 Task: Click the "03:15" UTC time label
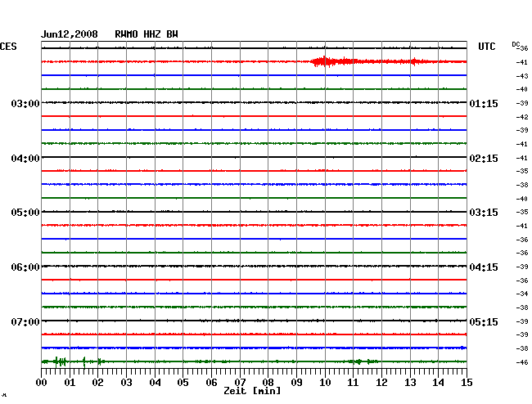click(x=484, y=213)
